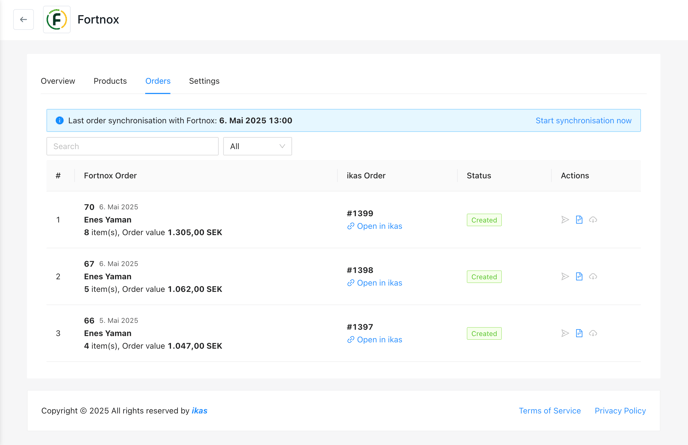The width and height of the screenshot is (688, 445).
Task: Click Fortnox order number 70
Action: (89, 207)
